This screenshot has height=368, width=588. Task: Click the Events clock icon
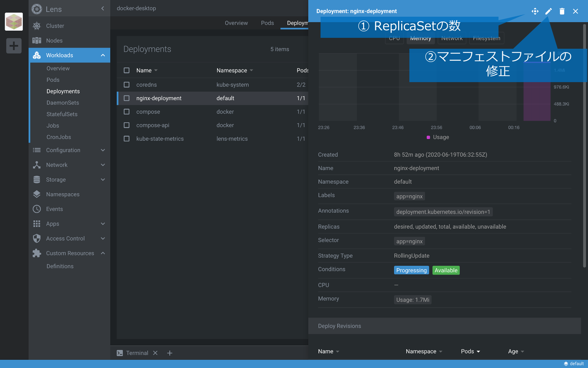coord(37,209)
